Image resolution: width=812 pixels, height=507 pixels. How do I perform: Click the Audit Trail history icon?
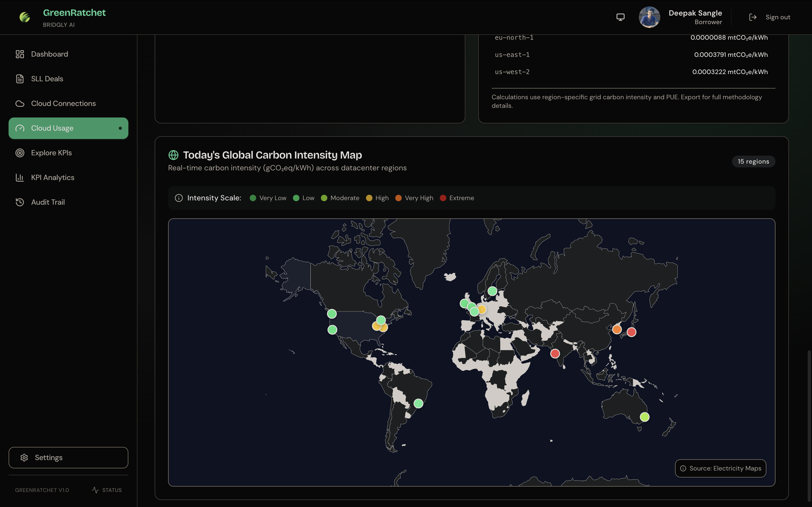pyautogui.click(x=20, y=202)
